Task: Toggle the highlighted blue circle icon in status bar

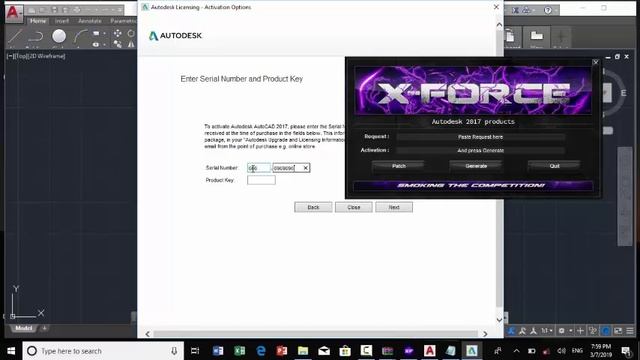Action: pos(606,331)
